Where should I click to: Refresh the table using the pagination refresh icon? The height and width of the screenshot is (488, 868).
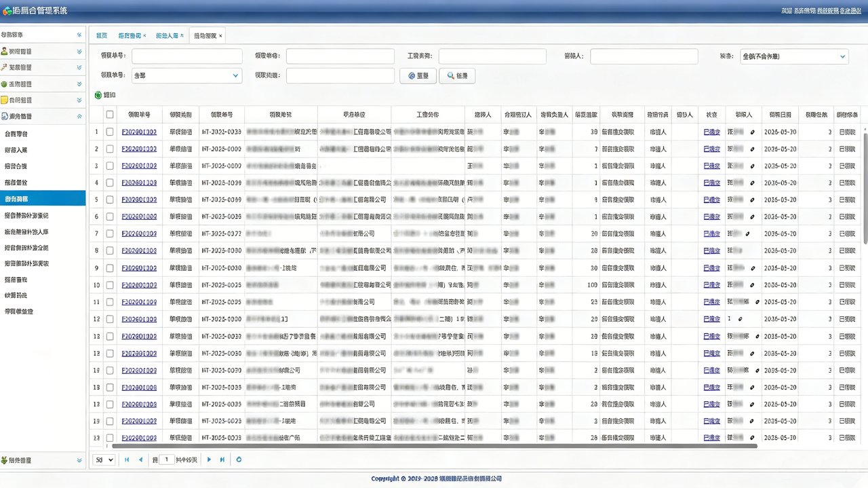(239, 459)
